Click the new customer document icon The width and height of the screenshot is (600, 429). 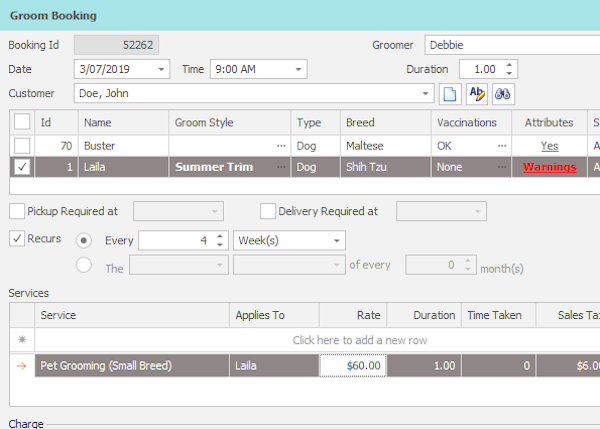coord(451,94)
